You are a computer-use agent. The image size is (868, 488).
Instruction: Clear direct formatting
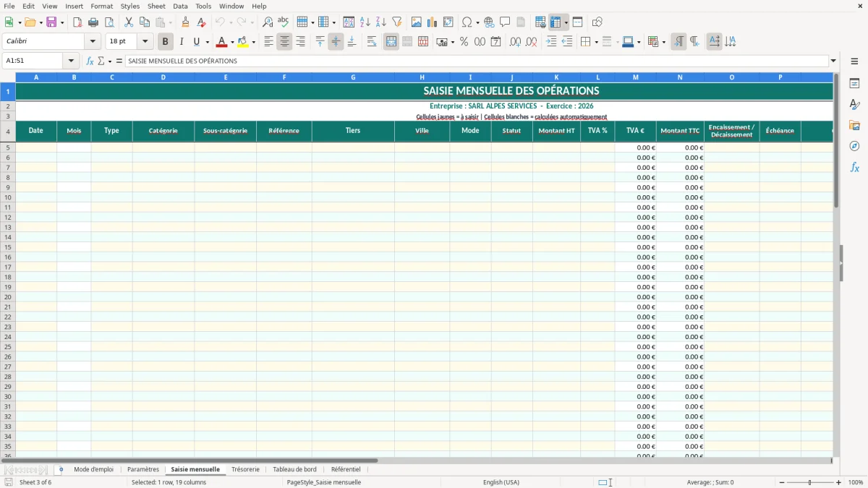tap(201, 22)
